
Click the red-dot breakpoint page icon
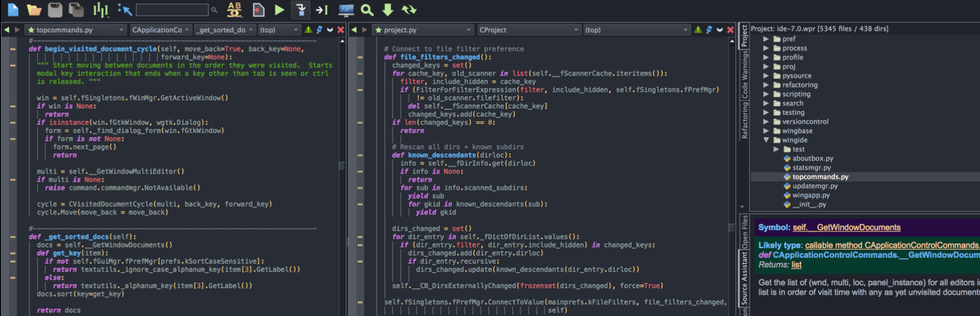click(x=259, y=9)
